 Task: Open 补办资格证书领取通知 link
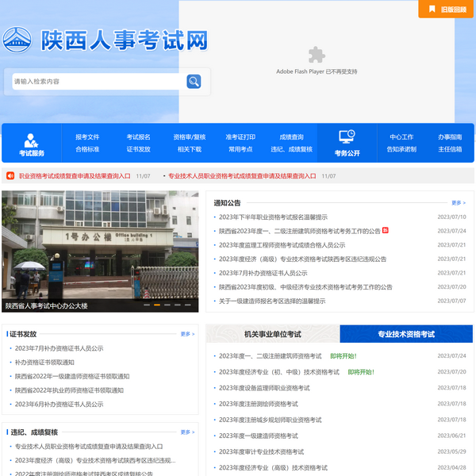pos(48,363)
